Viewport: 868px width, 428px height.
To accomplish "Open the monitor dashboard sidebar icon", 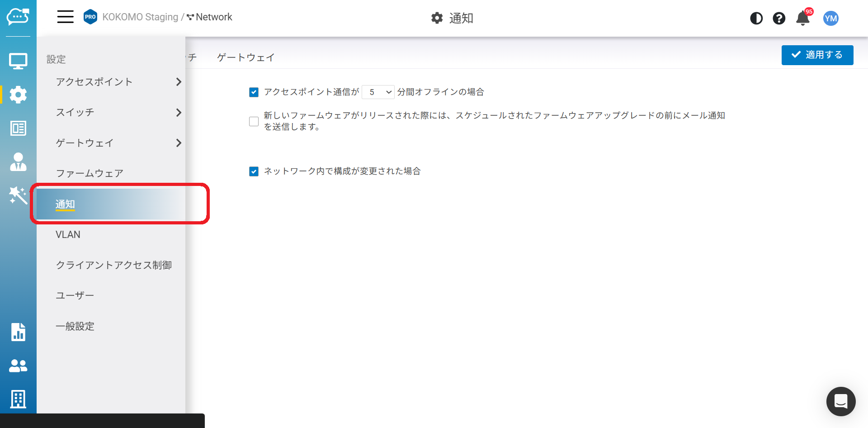I will point(18,61).
